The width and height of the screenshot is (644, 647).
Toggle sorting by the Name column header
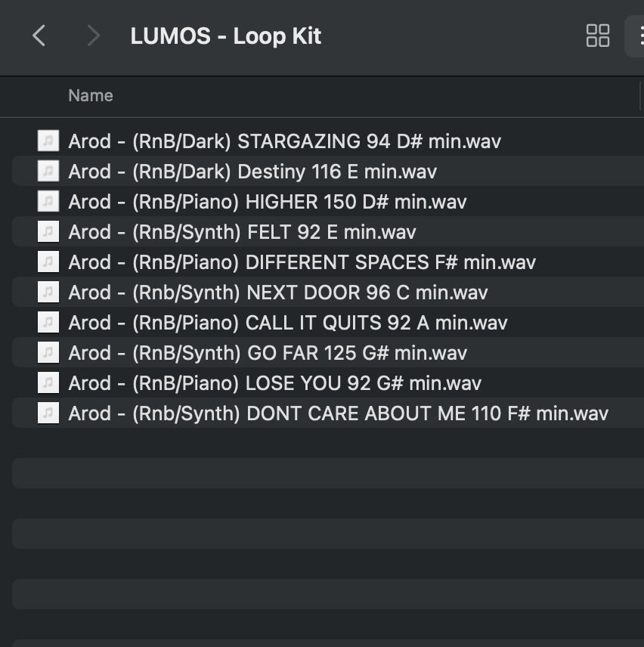click(x=90, y=95)
